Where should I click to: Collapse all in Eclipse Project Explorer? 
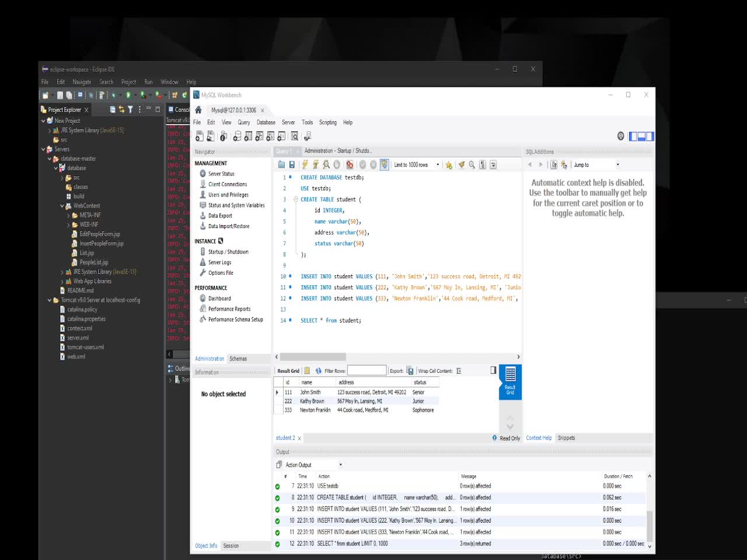coord(113,110)
